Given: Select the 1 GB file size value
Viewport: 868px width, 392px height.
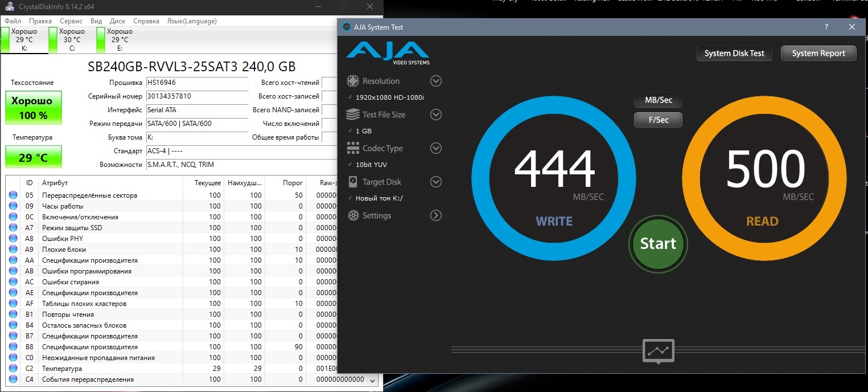Looking at the screenshot, I should [364, 131].
